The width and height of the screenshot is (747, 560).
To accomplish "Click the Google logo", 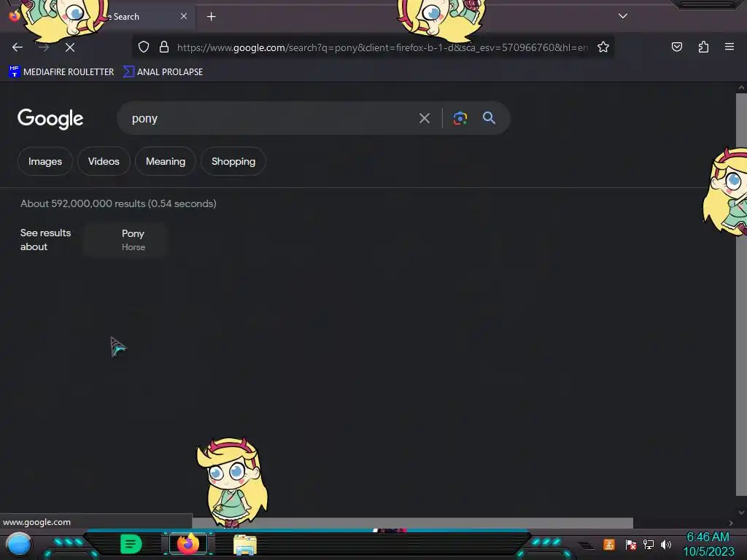I will coord(50,119).
